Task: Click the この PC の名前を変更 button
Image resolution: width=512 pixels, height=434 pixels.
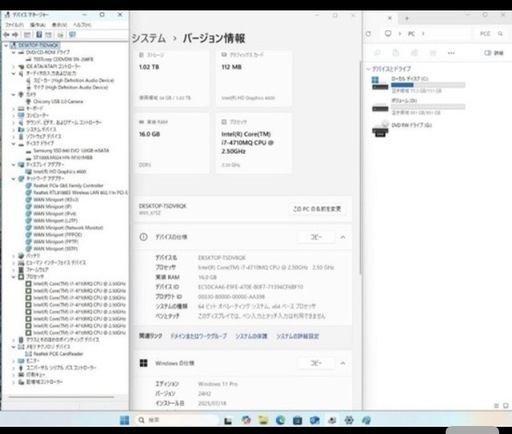Action: 317,209
